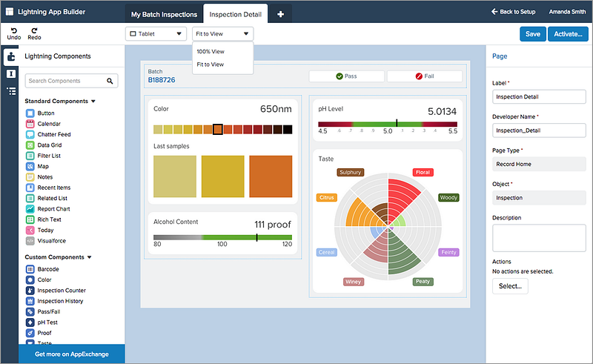Click the Alcohol Content proof slider bar
Viewport: 593px width, 364px height.
[222, 238]
